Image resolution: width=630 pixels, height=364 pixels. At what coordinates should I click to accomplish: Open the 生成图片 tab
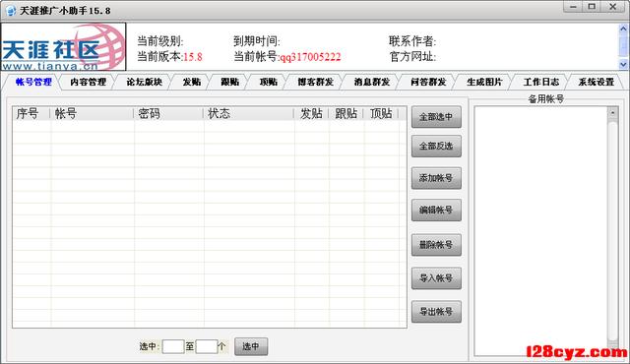(x=484, y=82)
